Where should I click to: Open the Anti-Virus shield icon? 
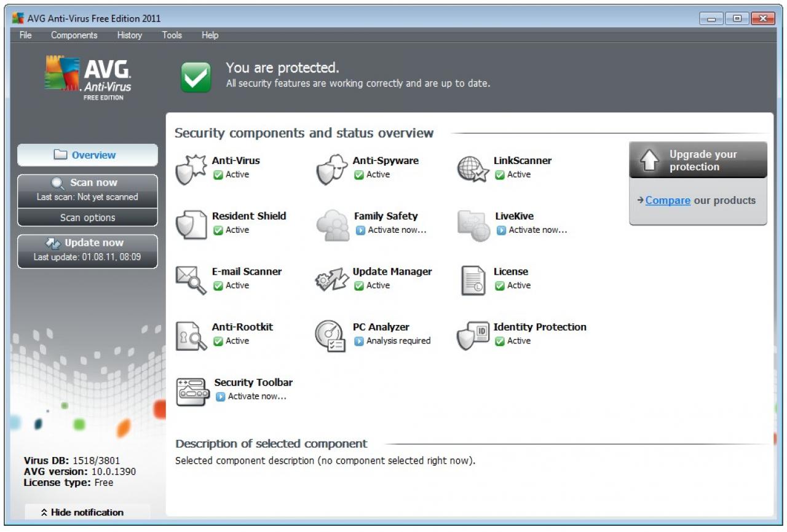coord(191,170)
